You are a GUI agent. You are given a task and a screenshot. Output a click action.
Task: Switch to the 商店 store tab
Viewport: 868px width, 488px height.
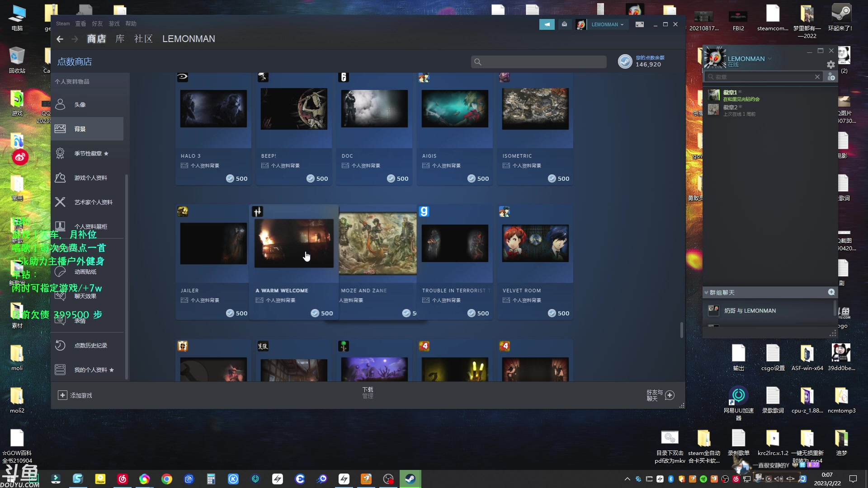click(x=96, y=39)
